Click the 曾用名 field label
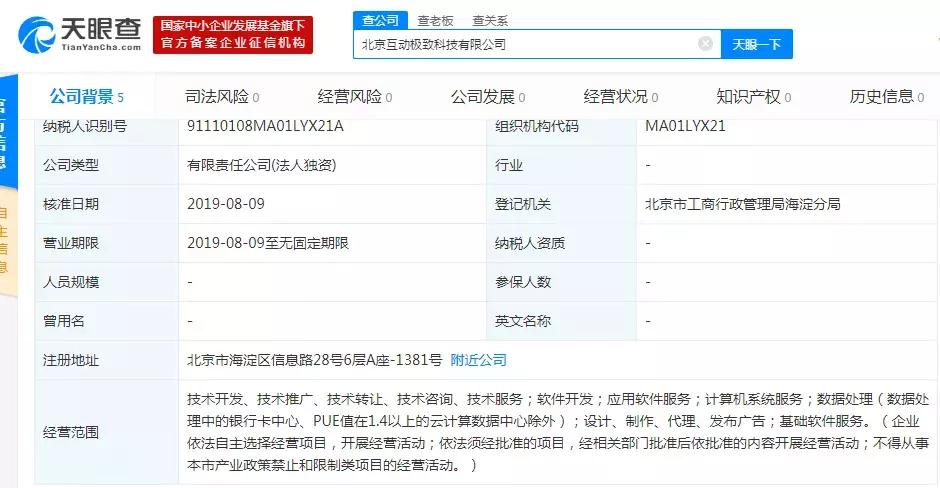 tap(64, 321)
